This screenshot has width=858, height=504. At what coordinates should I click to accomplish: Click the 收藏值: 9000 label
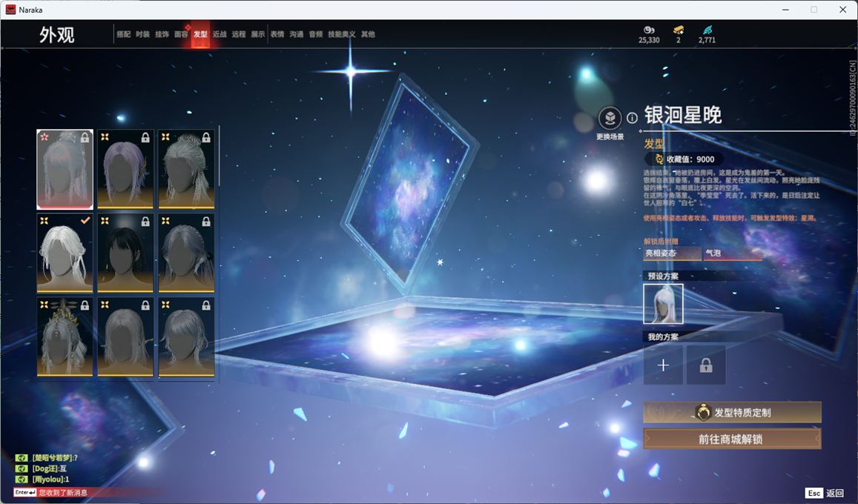click(x=690, y=159)
